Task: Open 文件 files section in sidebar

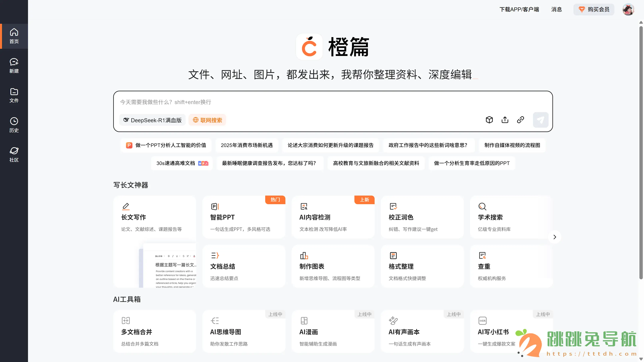Action: click(14, 95)
